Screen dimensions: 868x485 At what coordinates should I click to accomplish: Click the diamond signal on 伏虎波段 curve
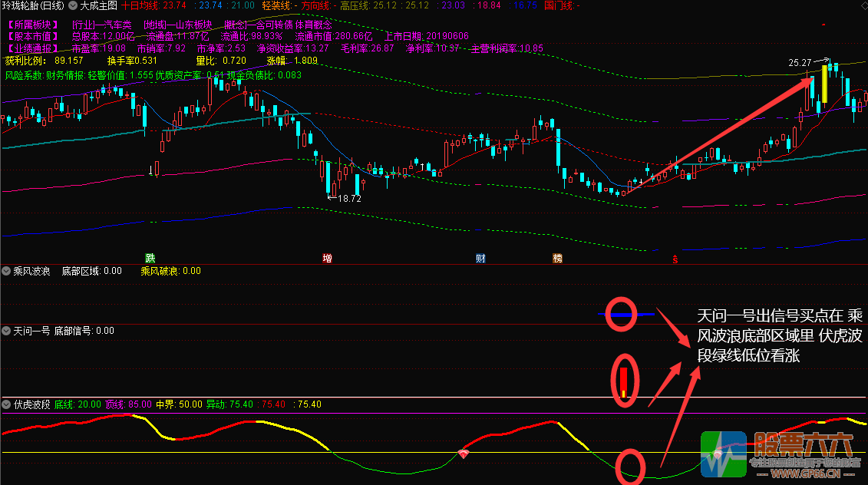pyautogui.click(x=464, y=454)
